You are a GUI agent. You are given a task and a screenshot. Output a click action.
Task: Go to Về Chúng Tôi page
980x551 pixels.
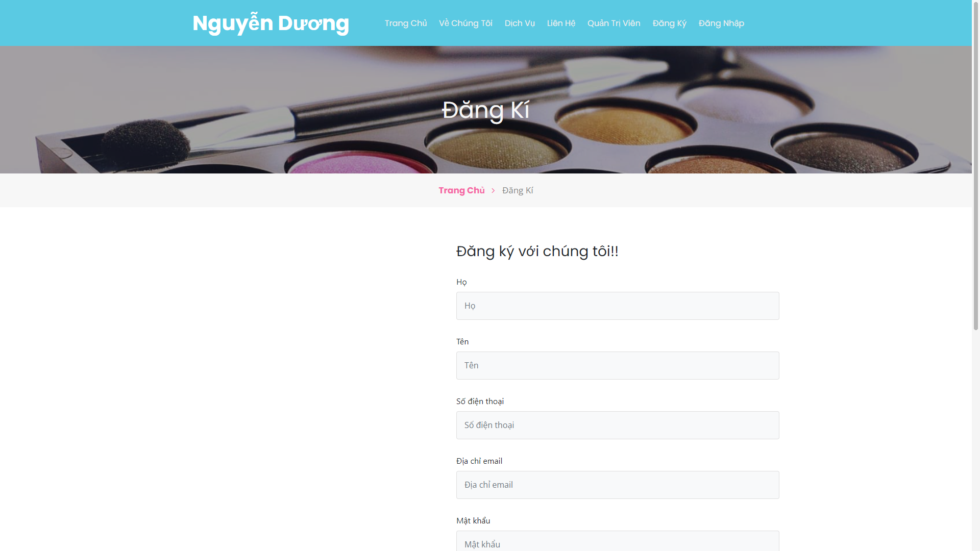465,23
